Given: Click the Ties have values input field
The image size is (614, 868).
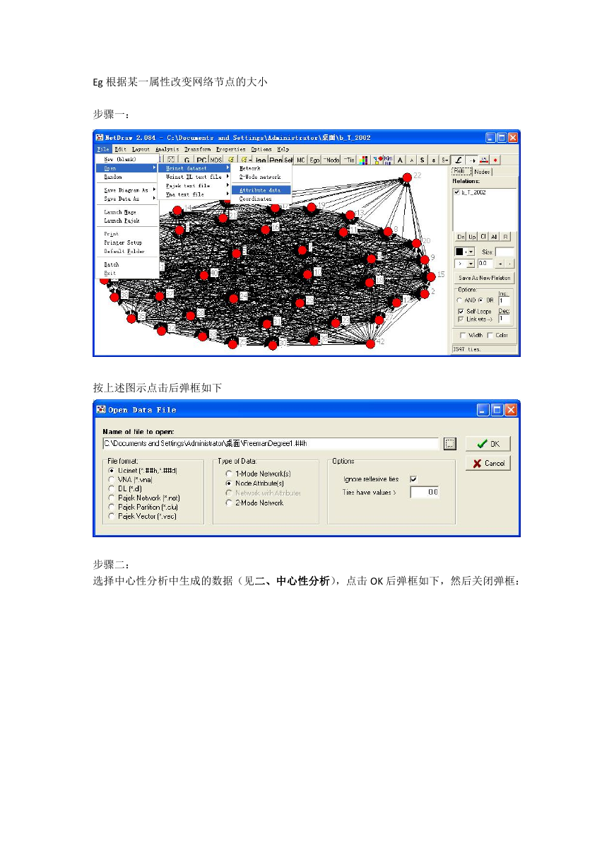Looking at the screenshot, I should pyautogui.click(x=425, y=492).
